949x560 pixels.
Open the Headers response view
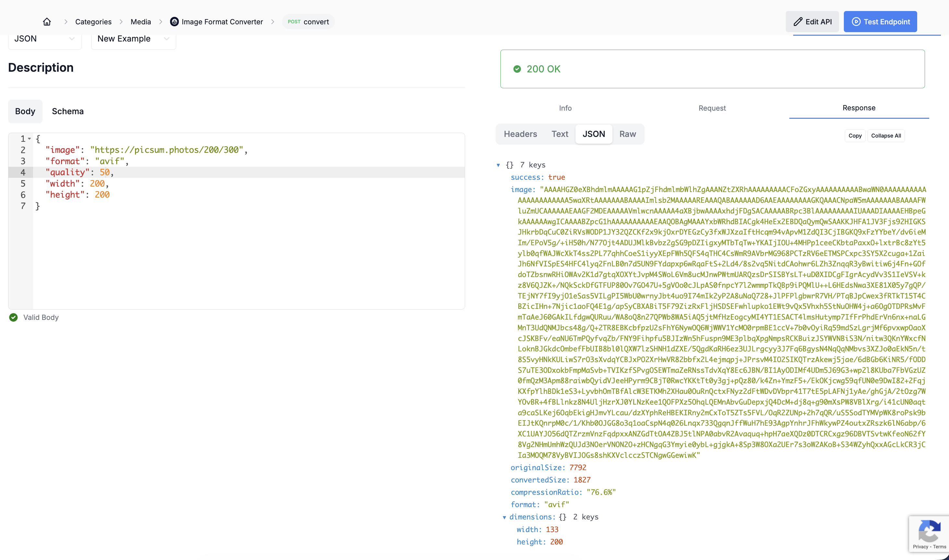click(520, 134)
